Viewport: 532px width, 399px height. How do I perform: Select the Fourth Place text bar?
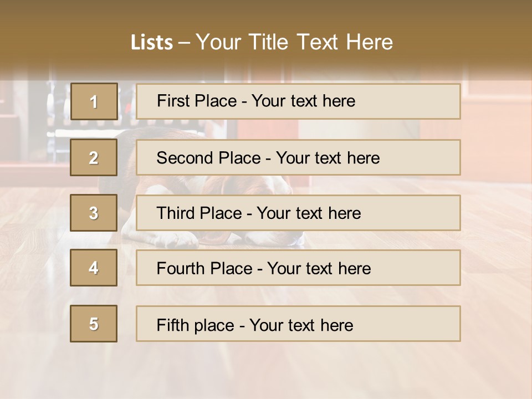298,268
